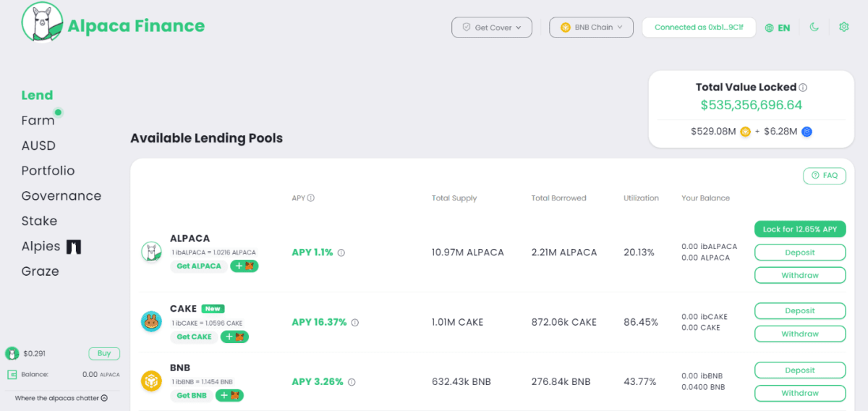Withdraw from the BNB pool
Viewport: 868px width, 411px height.
click(x=800, y=393)
